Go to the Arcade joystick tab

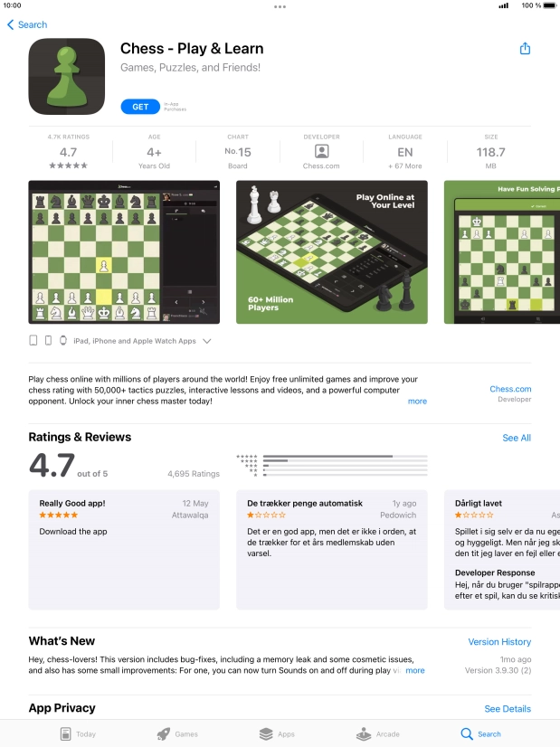tap(378, 733)
